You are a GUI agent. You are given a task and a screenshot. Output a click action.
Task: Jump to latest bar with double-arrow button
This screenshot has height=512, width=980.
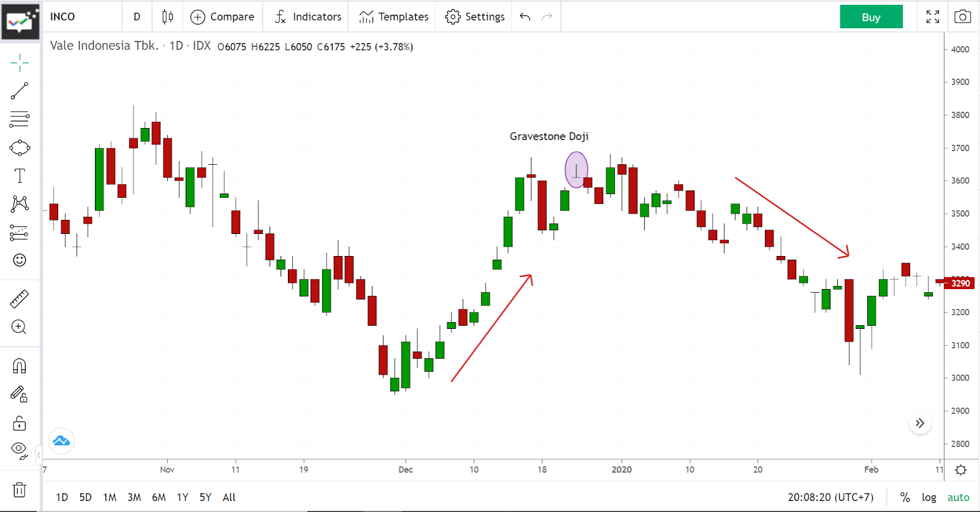click(x=920, y=423)
